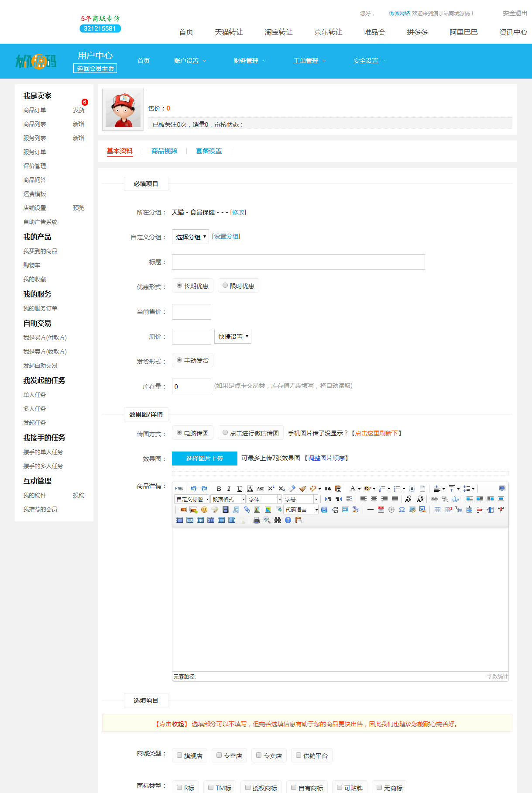Open the 选择分组 dropdown
The image size is (532, 793).
190,237
